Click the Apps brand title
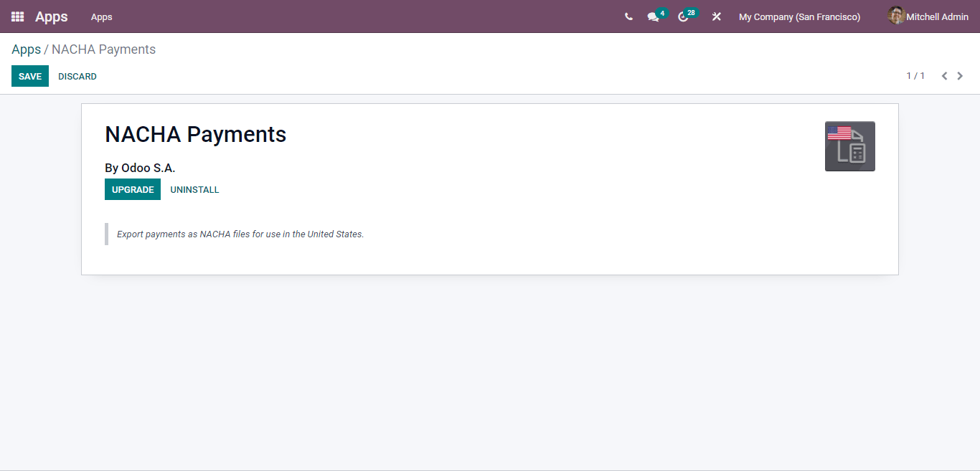This screenshot has height=471, width=980. [x=52, y=16]
